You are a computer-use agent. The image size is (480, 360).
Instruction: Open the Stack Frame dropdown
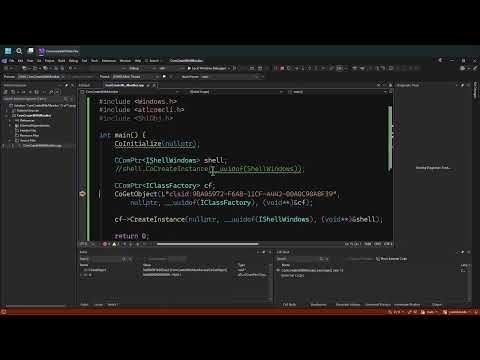[230, 77]
